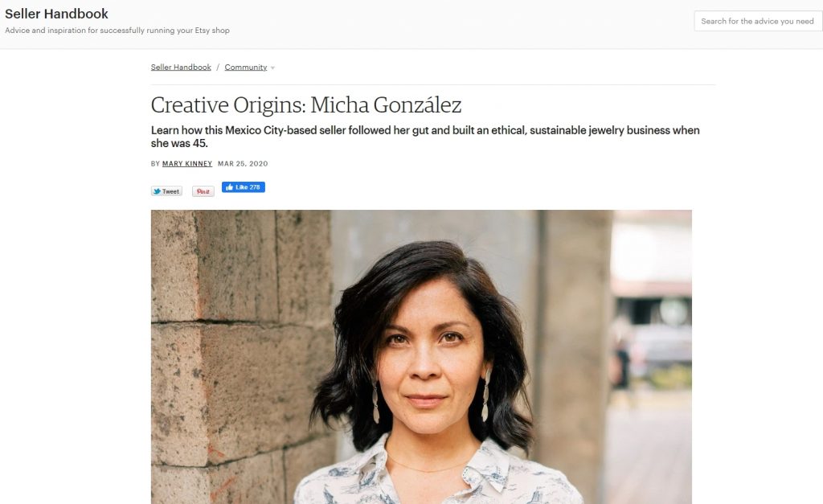Like the article showing 278 likes

pyautogui.click(x=243, y=187)
